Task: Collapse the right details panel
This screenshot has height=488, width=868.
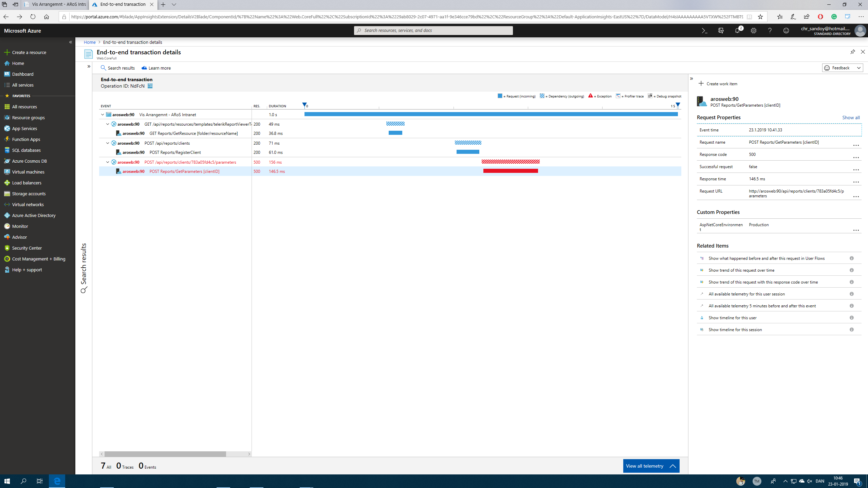Action: point(691,79)
